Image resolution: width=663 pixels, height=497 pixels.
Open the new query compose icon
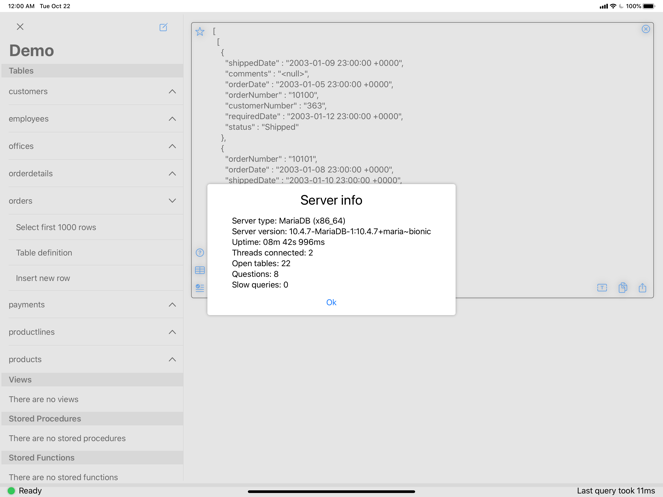[x=163, y=27]
